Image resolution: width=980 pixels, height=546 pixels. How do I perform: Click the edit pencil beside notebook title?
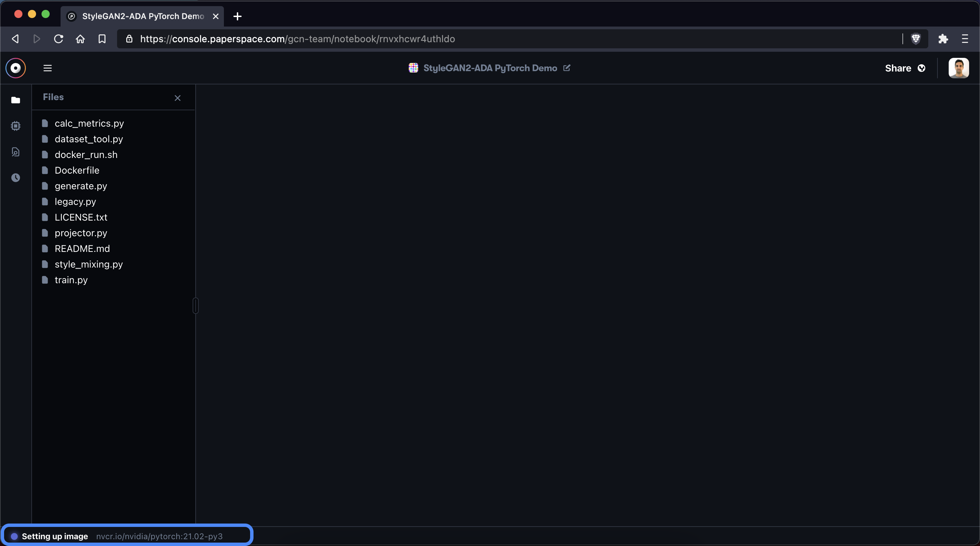pyautogui.click(x=567, y=68)
